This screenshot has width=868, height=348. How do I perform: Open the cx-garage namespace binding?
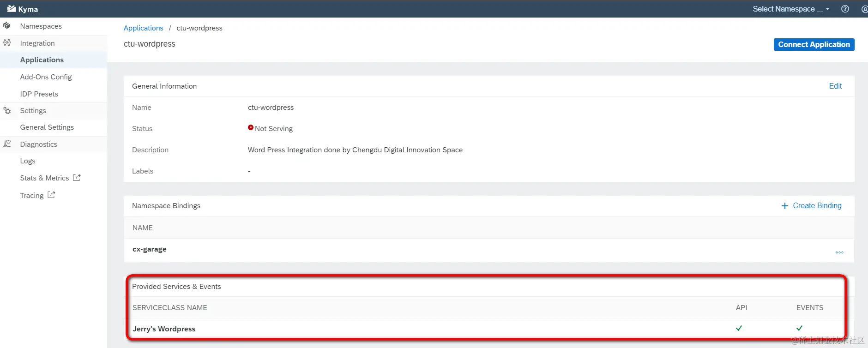[x=150, y=249]
